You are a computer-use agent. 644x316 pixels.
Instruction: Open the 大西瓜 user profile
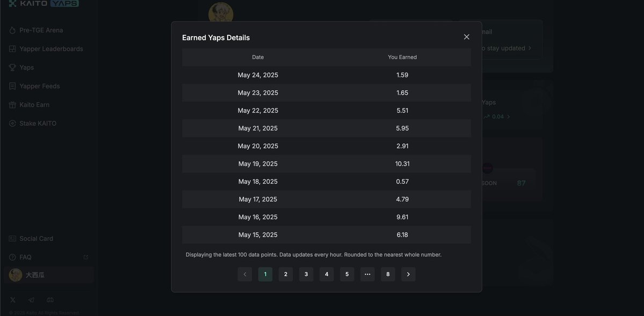[49, 275]
